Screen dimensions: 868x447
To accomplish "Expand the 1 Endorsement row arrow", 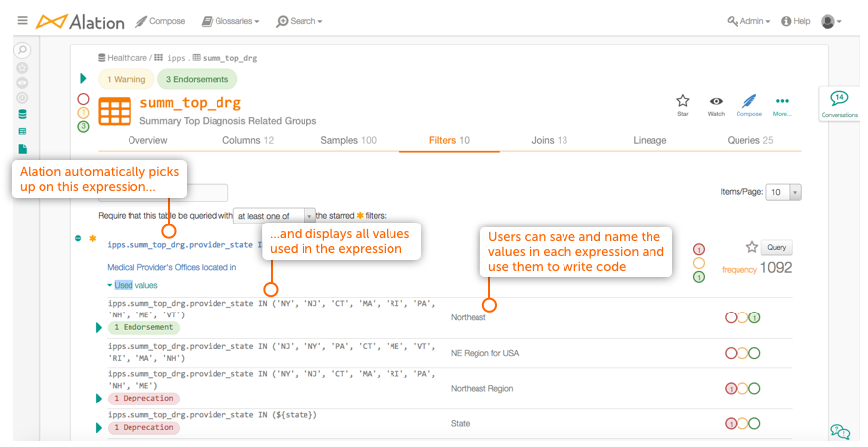I will coord(99,328).
